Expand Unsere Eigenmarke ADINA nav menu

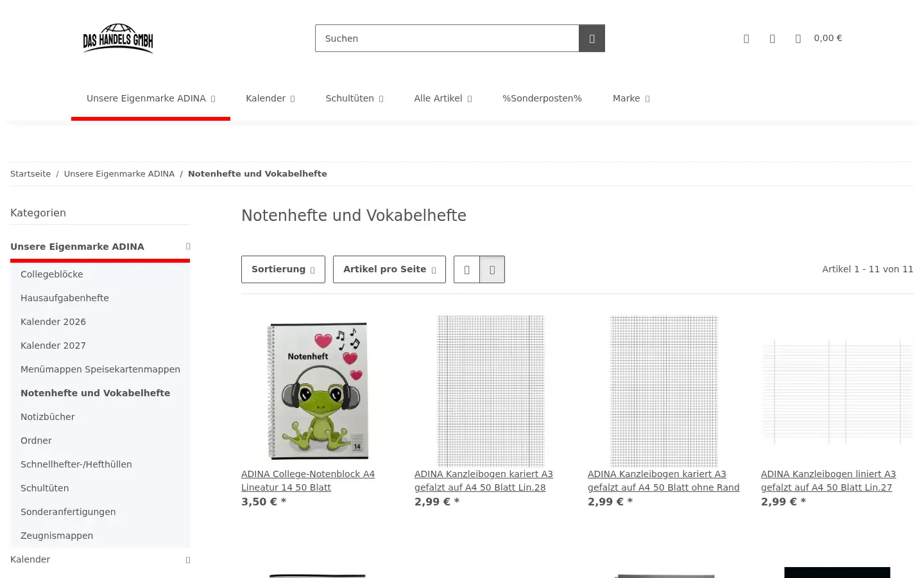(x=151, y=98)
